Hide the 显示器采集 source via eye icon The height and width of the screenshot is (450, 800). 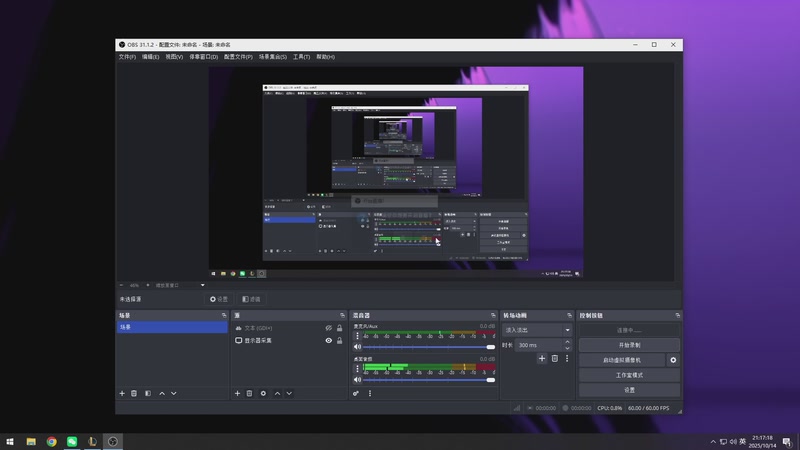[329, 340]
